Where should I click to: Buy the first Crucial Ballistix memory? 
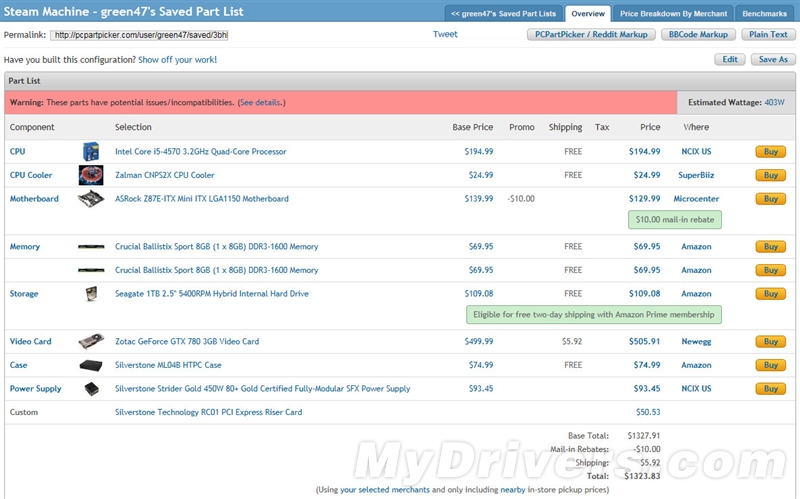[770, 246]
